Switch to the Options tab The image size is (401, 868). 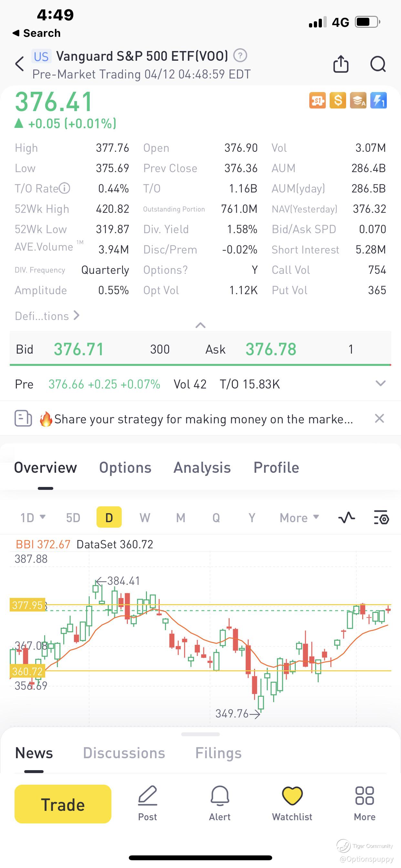[125, 468]
